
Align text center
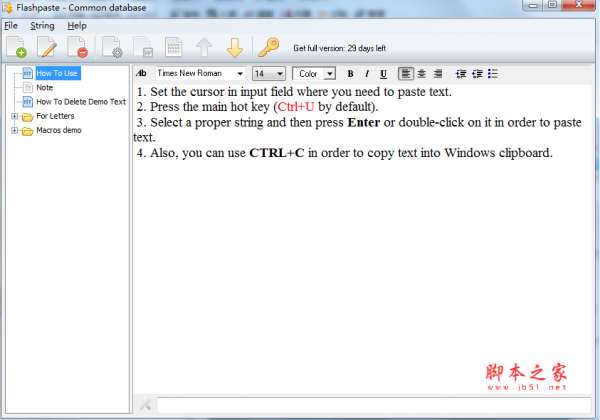click(x=422, y=73)
